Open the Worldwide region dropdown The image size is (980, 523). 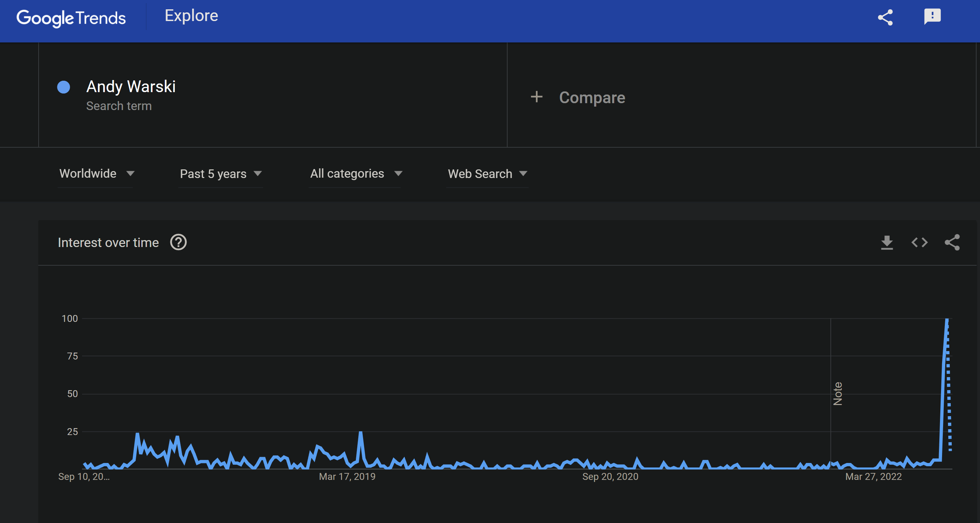[x=97, y=174]
